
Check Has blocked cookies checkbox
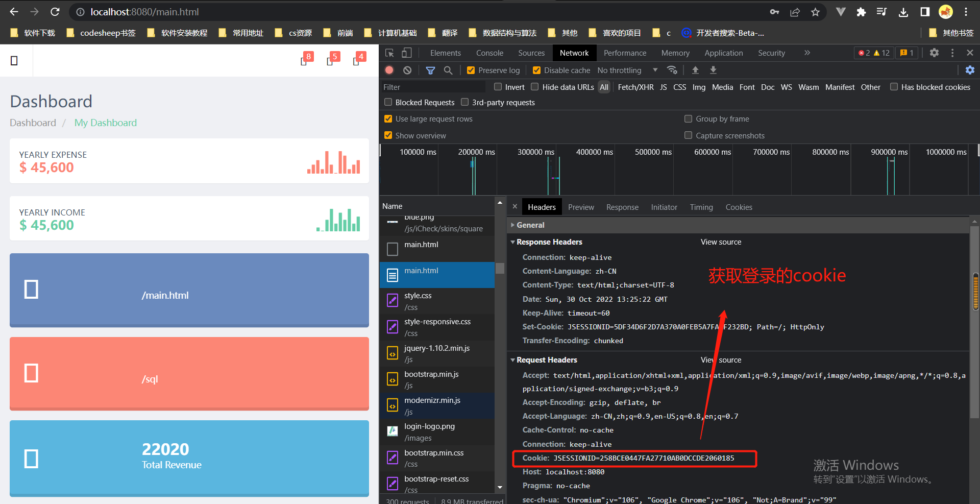(894, 87)
